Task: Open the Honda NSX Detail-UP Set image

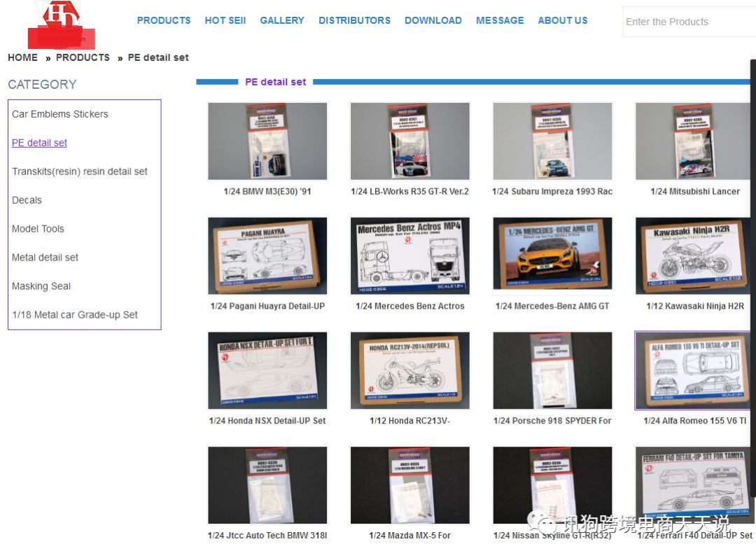Action: [267, 370]
